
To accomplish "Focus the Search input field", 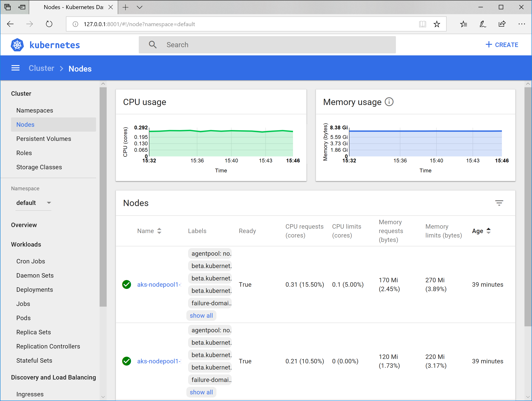I will click(x=267, y=45).
